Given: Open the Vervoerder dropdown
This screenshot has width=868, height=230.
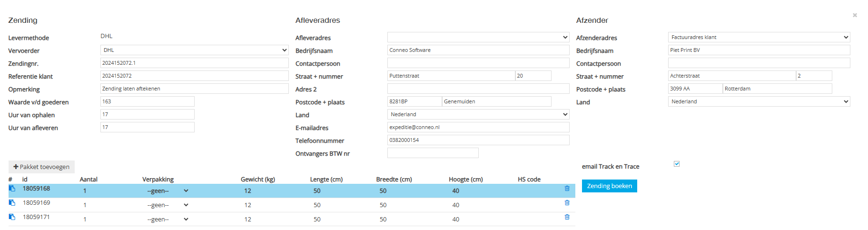Looking at the screenshot, I should [x=194, y=50].
